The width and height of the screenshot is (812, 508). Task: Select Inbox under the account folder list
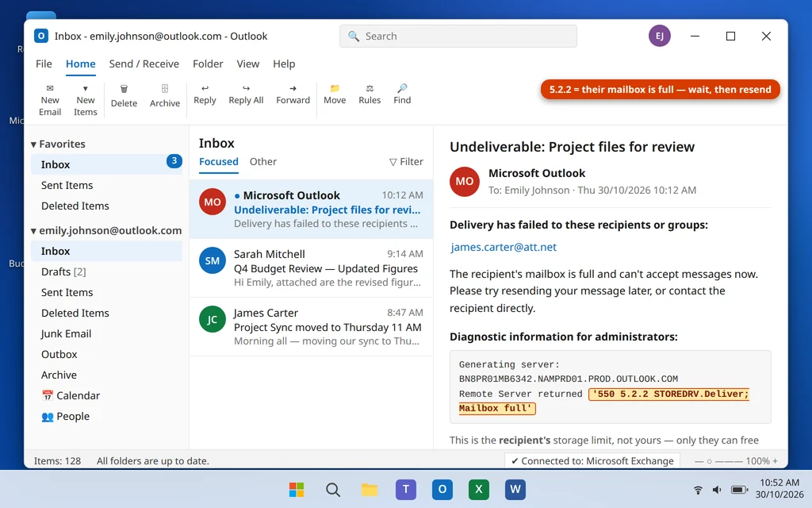pos(106,251)
